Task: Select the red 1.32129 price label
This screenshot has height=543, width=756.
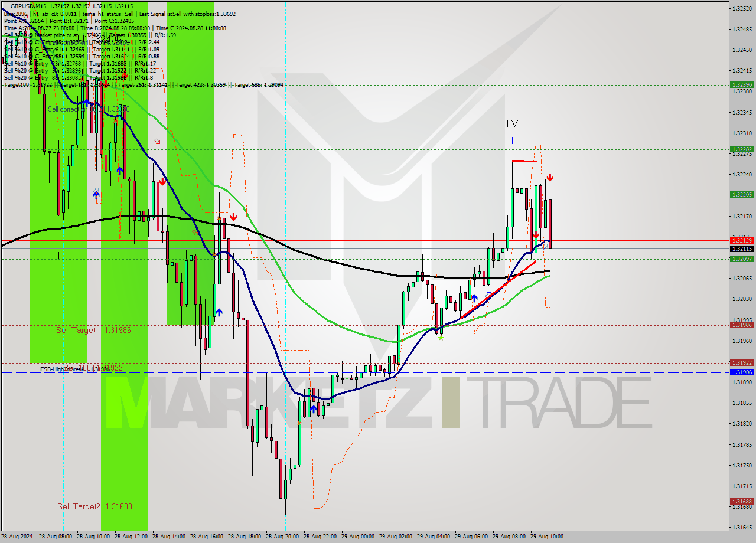Action: (x=742, y=240)
